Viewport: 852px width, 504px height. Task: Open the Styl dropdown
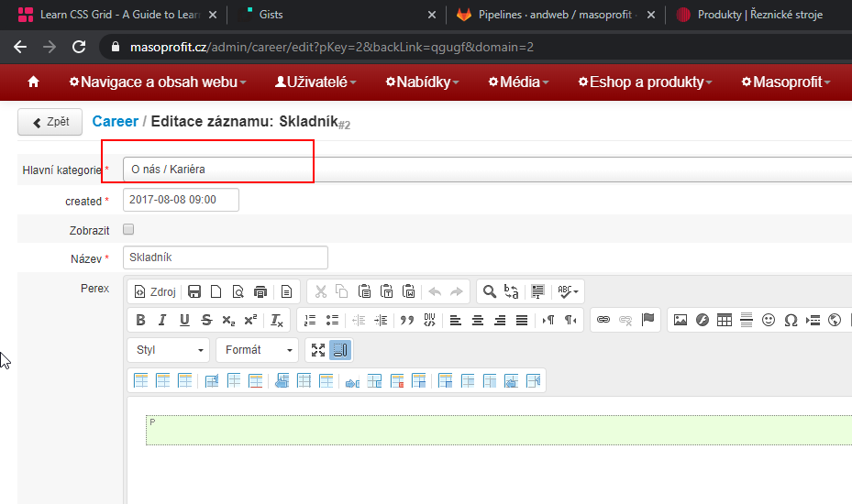tap(169, 350)
